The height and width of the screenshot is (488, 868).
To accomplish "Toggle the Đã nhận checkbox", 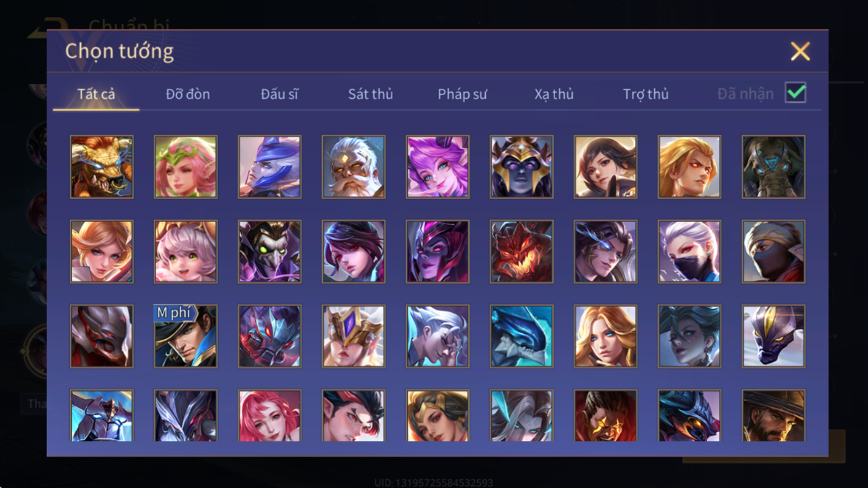I will (x=795, y=93).
